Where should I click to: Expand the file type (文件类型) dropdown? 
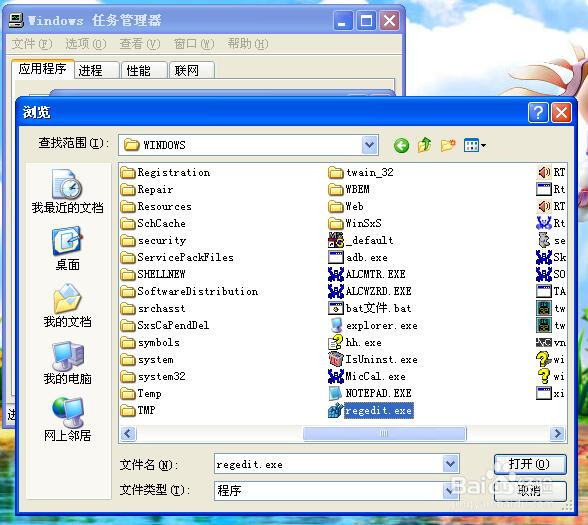pyautogui.click(x=450, y=490)
